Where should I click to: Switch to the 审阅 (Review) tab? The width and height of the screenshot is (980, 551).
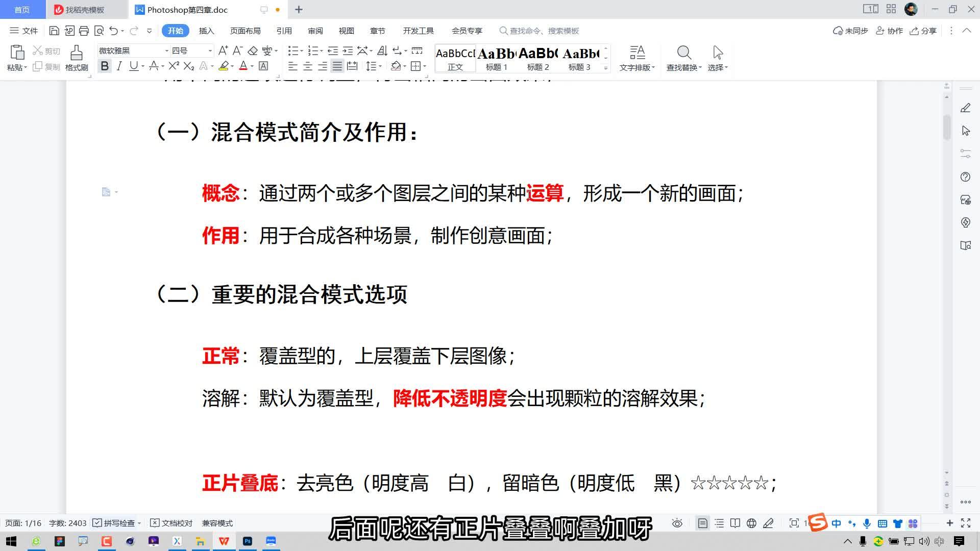pyautogui.click(x=315, y=31)
